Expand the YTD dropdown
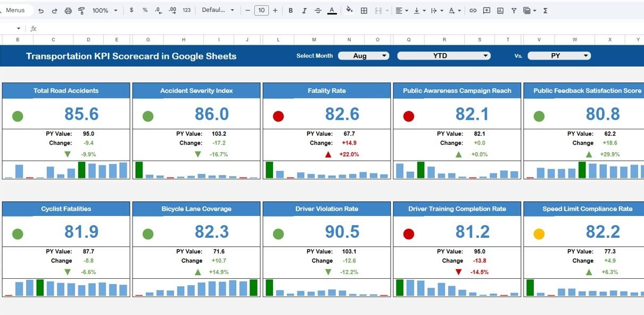The image size is (644, 315). click(443, 56)
